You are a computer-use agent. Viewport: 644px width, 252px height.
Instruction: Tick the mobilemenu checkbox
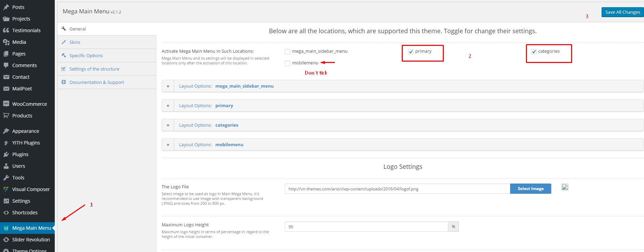(287, 63)
